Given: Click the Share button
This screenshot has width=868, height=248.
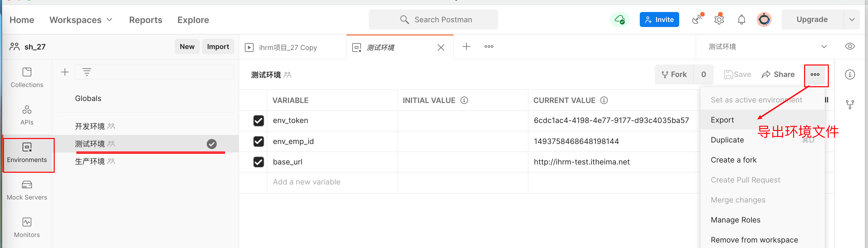Looking at the screenshot, I should click(x=778, y=74).
